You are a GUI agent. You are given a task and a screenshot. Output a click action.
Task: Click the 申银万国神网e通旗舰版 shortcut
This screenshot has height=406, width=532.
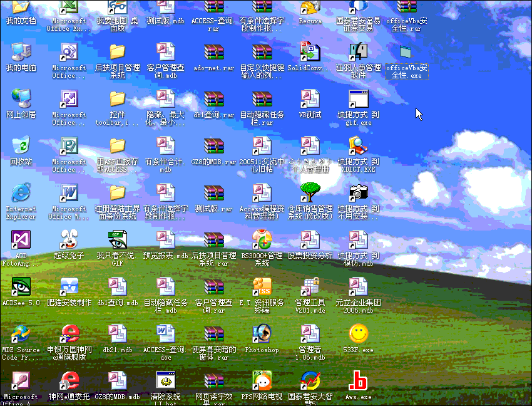click(69, 333)
